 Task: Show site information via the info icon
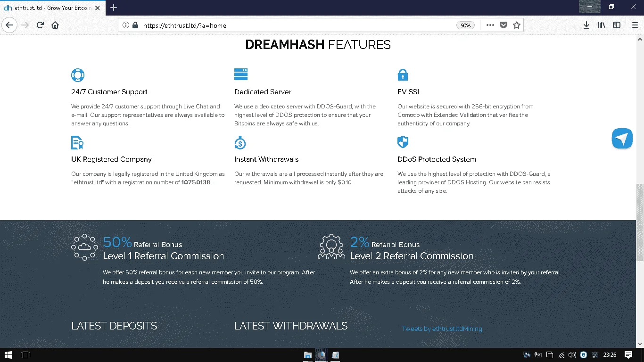(125, 25)
